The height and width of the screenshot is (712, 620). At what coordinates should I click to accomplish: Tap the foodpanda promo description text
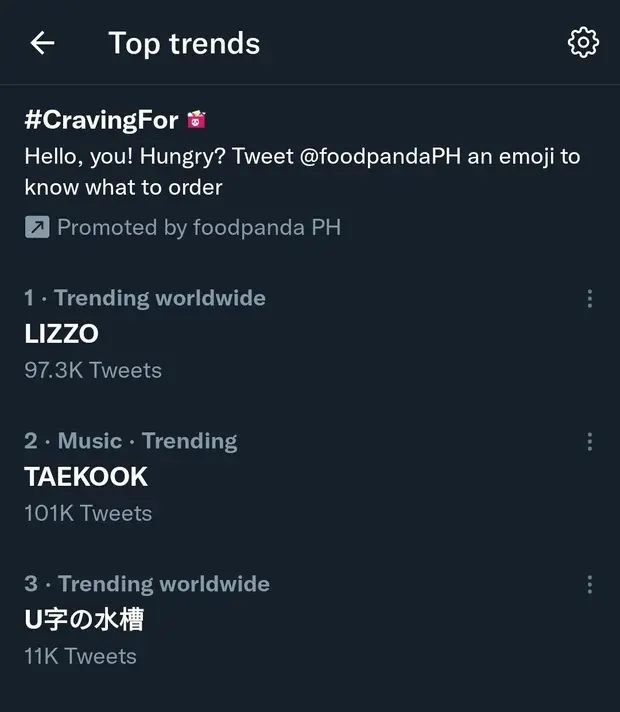(302, 171)
